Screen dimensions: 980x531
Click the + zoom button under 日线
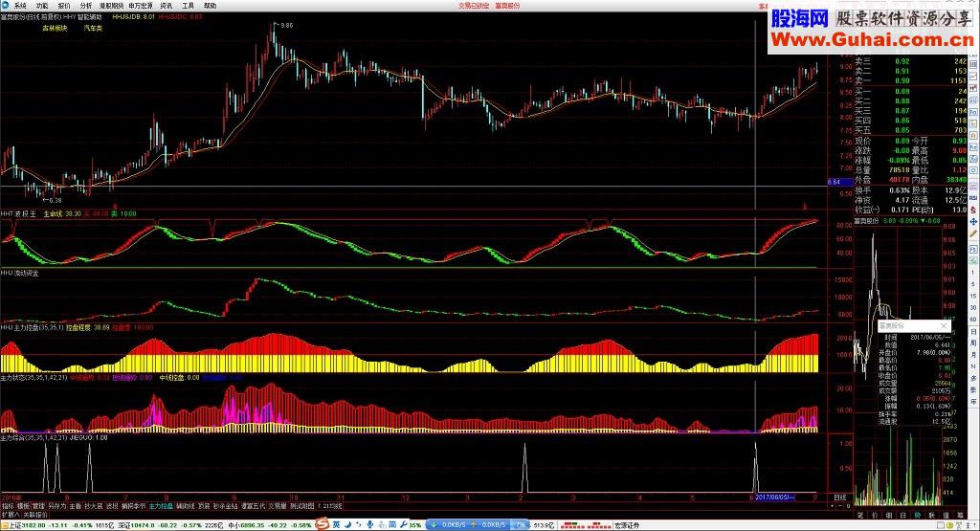[x=832, y=506]
